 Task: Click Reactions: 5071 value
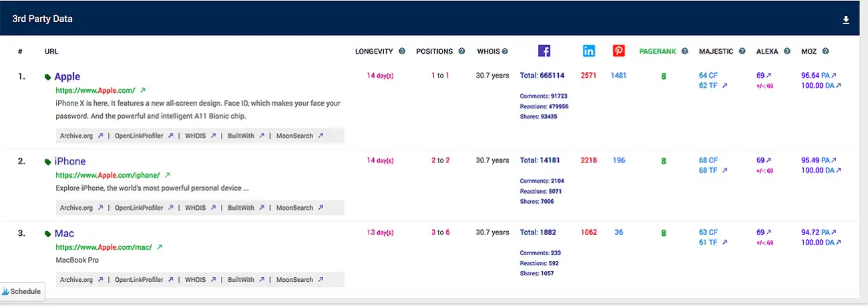pyautogui.click(x=542, y=191)
